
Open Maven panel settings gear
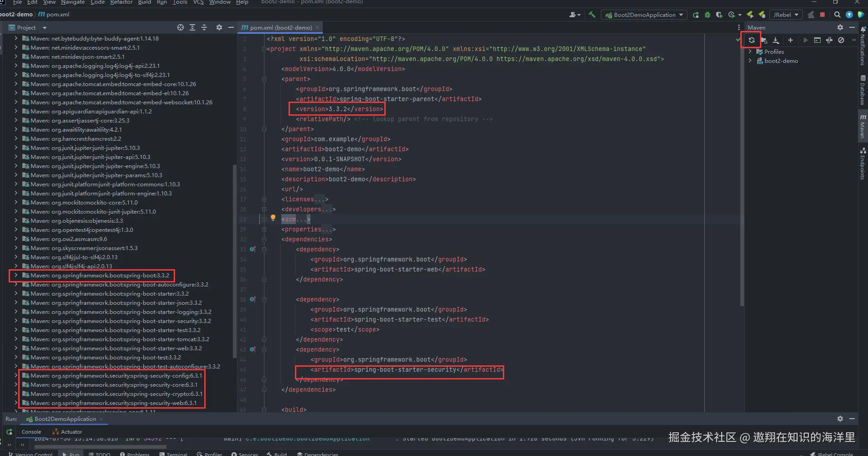(x=840, y=27)
